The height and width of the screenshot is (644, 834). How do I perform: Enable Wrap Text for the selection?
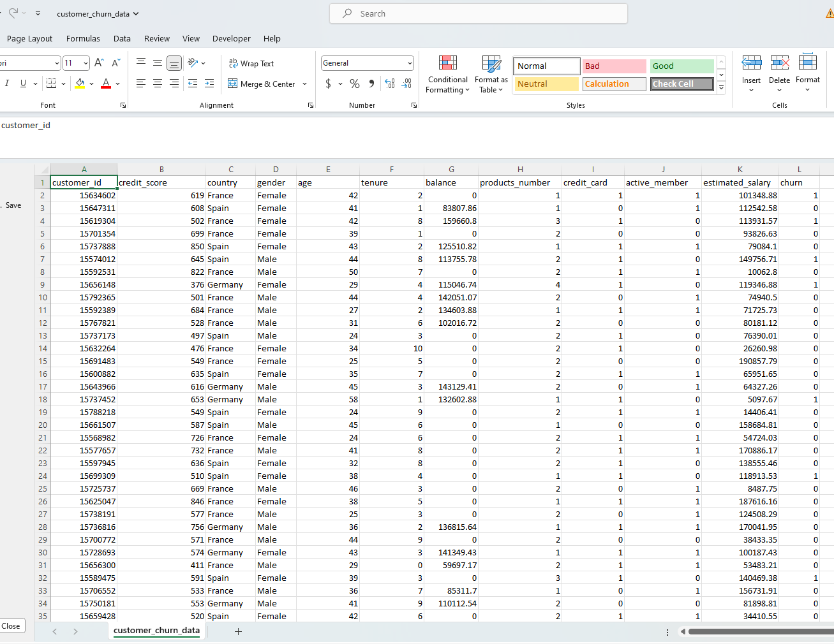pyautogui.click(x=251, y=63)
